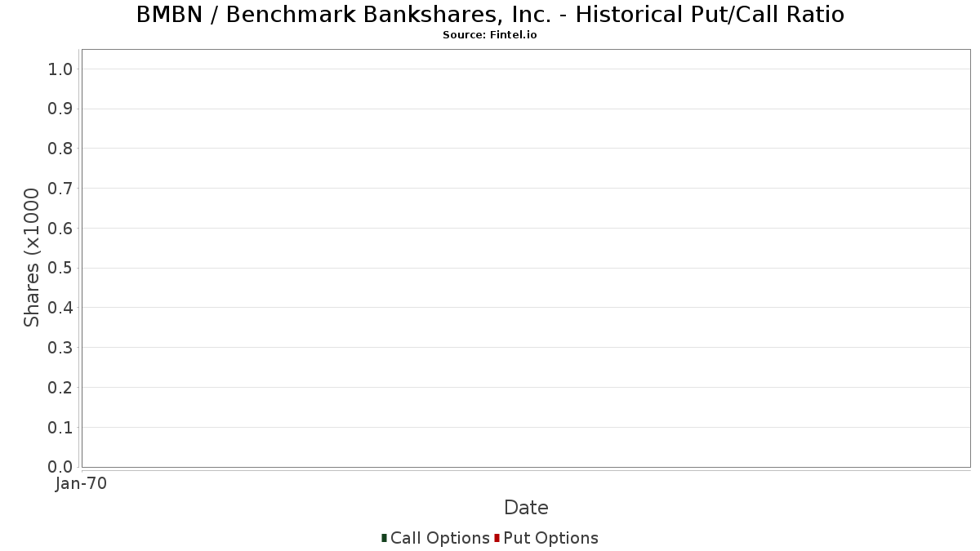Select the Jan-70 x-axis tick label
980x551 pixels.
[x=82, y=484]
